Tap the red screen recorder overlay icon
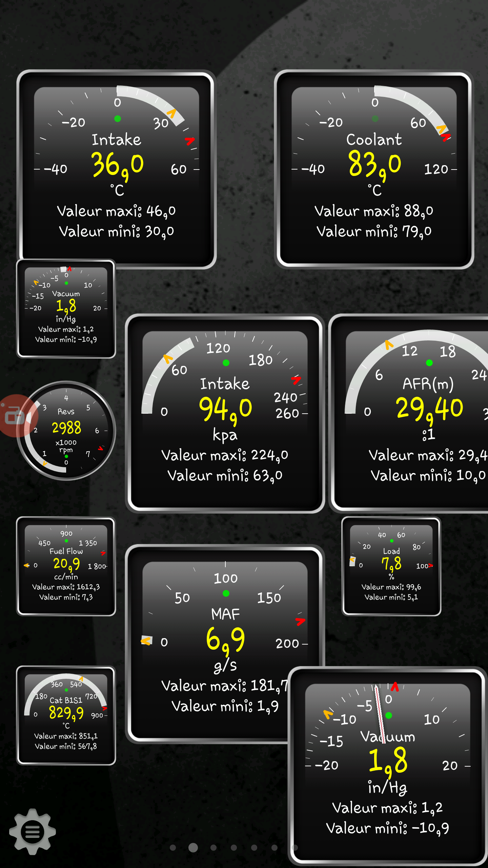Viewport: 488px width, 868px height. click(15, 416)
